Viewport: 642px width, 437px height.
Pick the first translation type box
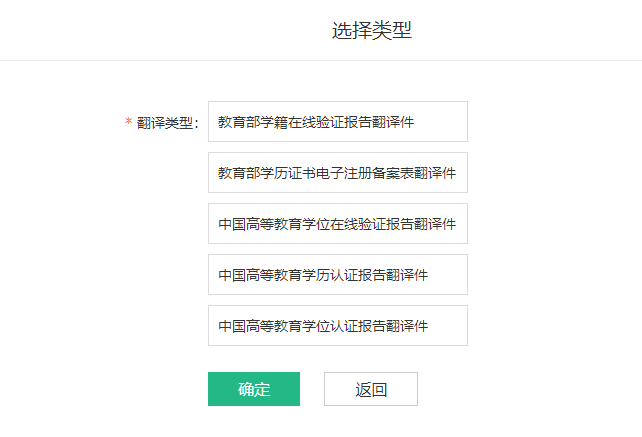tap(337, 122)
